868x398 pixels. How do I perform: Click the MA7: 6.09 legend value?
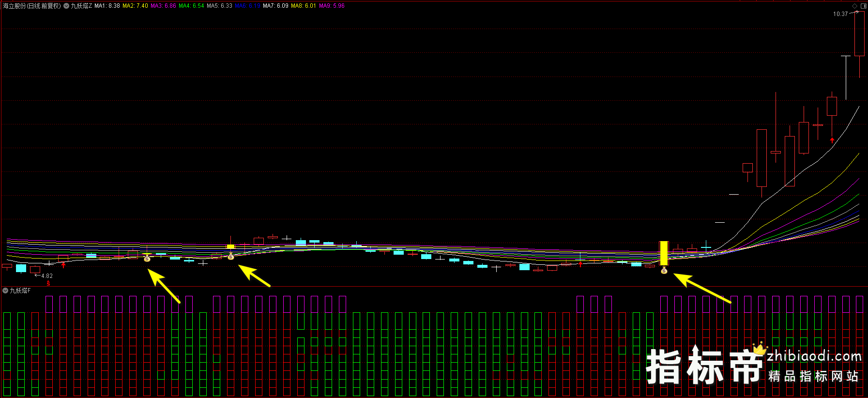[x=275, y=6]
